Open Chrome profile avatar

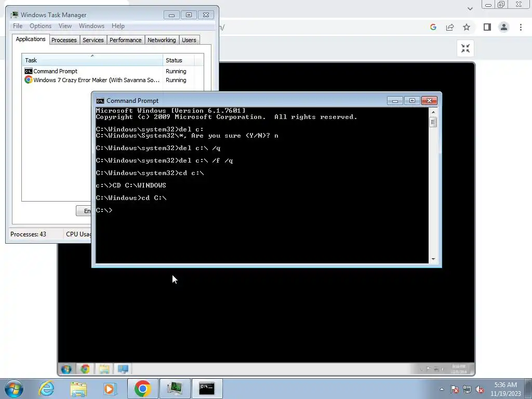click(x=504, y=27)
